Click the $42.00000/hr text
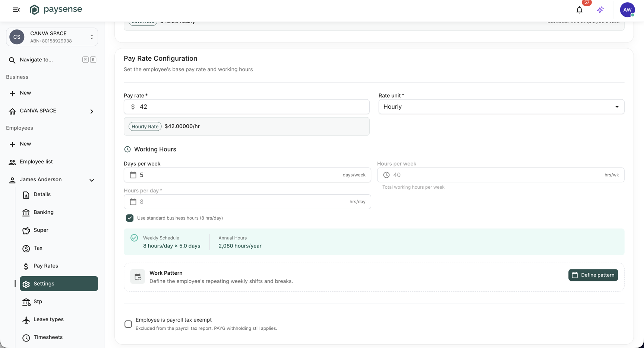This screenshot has height=348, width=644. [x=182, y=126]
